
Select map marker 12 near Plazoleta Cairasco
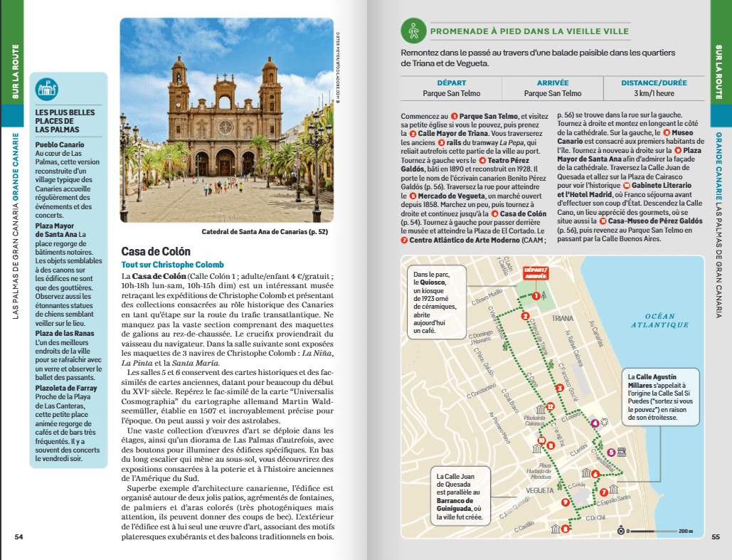point(549,406)
